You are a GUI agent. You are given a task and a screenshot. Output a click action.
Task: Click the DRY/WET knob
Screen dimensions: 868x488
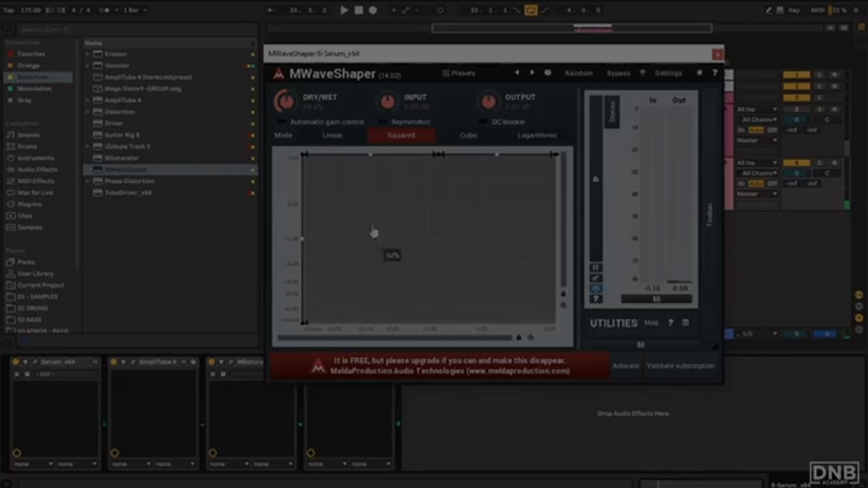pos(285,102)
